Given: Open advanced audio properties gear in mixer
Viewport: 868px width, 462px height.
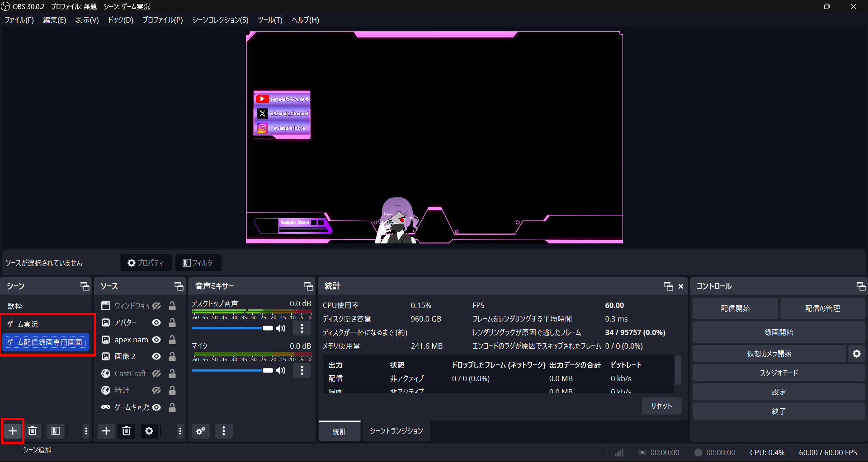Looking at the screenshot, I should (201, 431).
